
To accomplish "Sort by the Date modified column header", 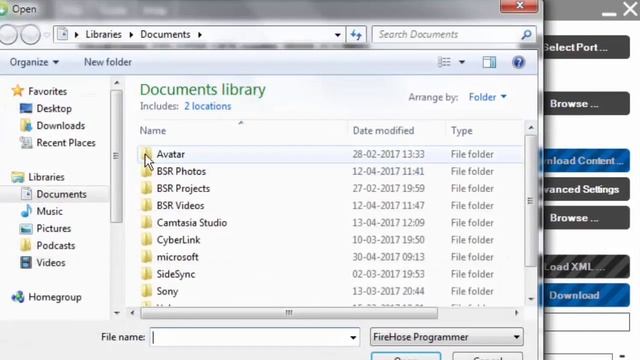I will pos(383,131).
